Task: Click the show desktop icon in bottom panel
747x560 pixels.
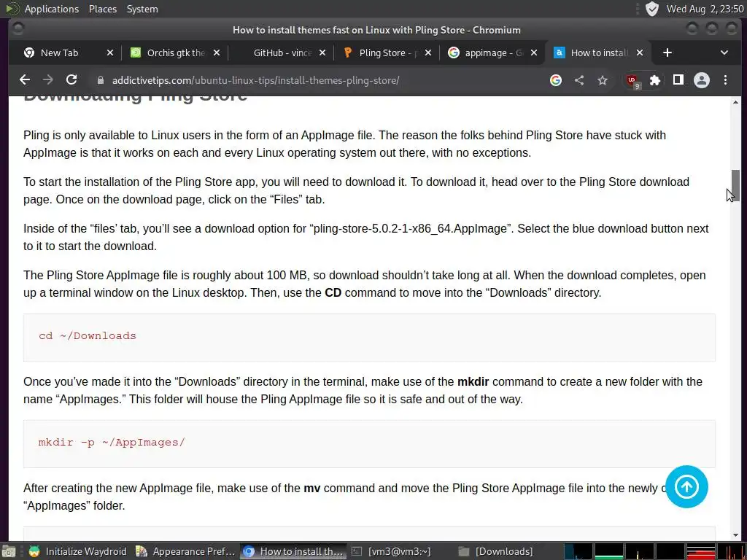Action: [8, 551]
